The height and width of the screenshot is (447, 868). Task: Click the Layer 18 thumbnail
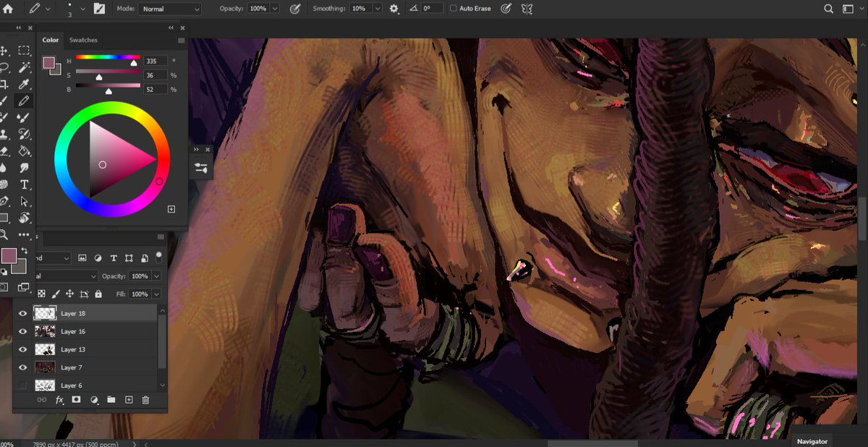[45, 313]
